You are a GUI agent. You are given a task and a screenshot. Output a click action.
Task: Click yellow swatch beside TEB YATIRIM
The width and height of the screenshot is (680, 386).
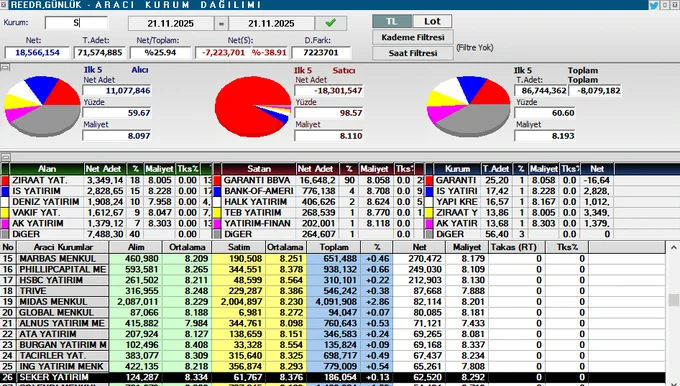217,213
